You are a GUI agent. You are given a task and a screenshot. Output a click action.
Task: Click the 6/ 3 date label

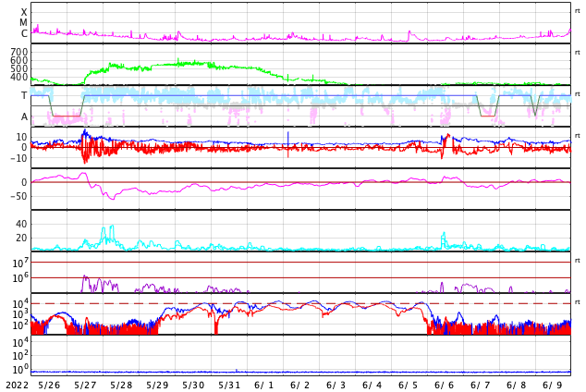(336, 386)
